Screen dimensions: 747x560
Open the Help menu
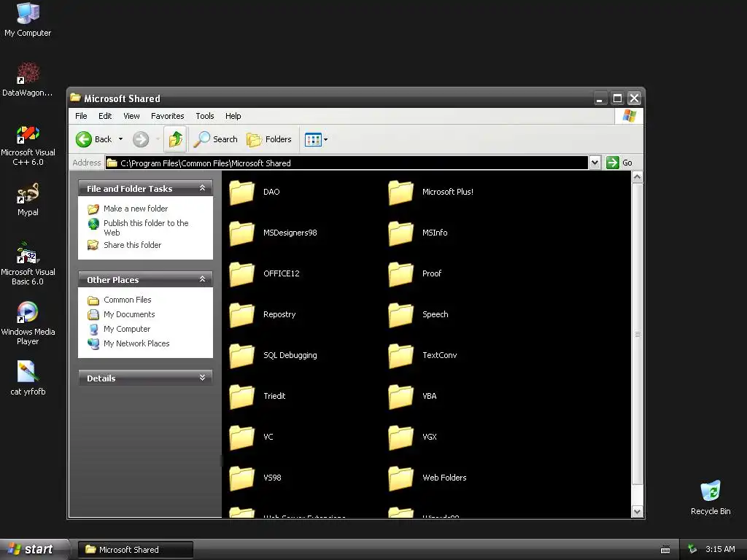pyautogui.click(x=233, y=116)
